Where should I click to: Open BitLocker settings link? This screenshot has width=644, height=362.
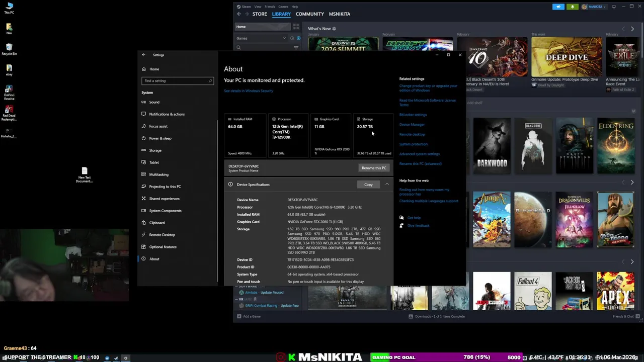click(x=413, y=115)
